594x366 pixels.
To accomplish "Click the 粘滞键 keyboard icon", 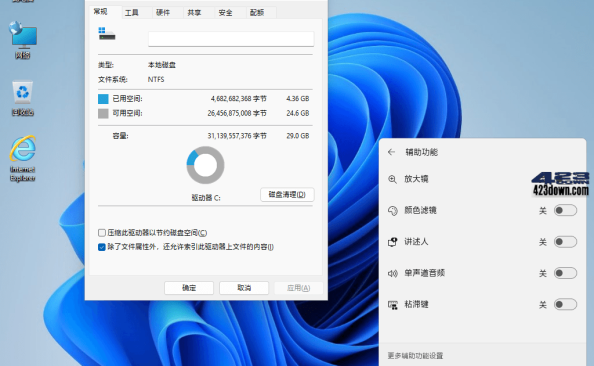I will (x=392, y=305).
